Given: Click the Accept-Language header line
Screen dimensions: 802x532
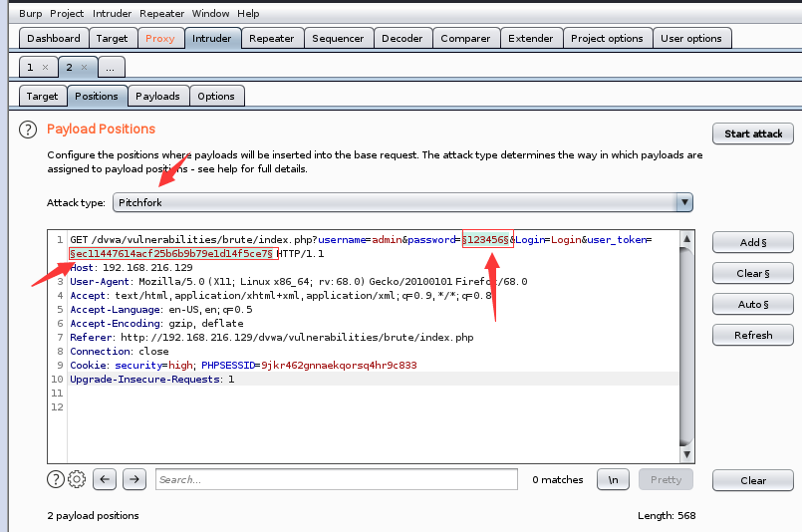Looking at the screenshot, I should click(161, 310).
